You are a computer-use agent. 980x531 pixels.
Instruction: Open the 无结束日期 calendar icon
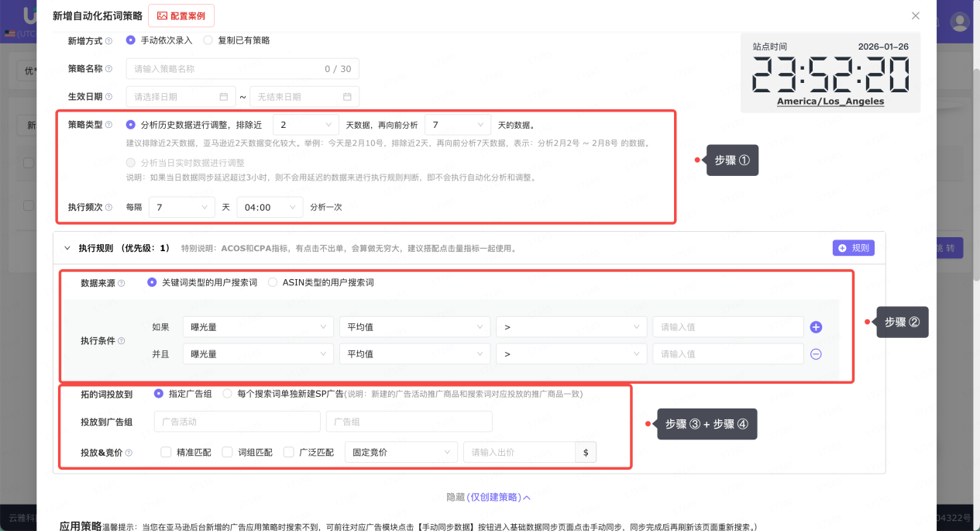[x=346, y=97]
